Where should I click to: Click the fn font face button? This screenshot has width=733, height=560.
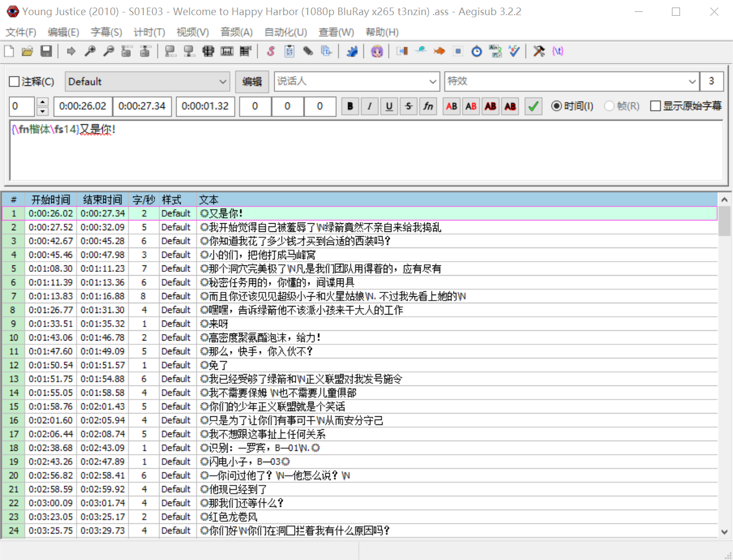coord(428,106)
